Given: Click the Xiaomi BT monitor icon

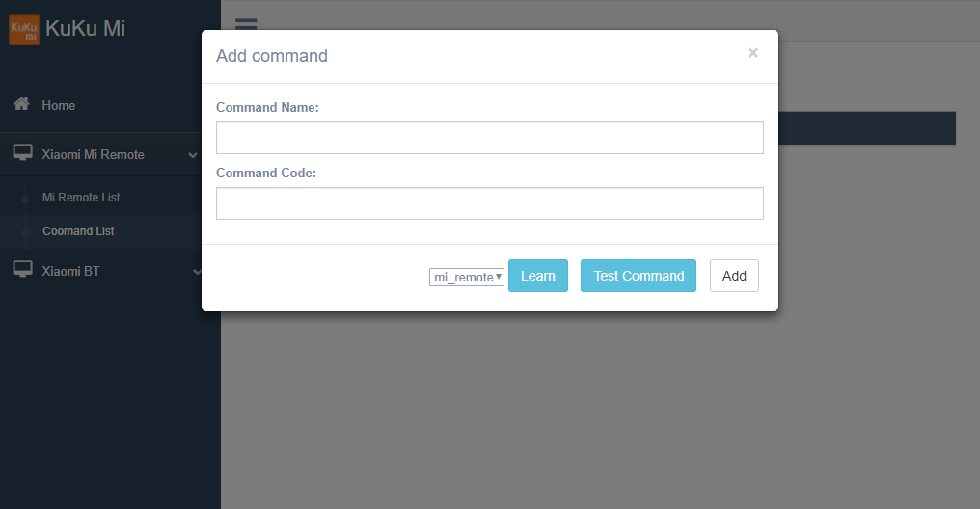Looking at the screenshot, I should click(x=22, y=270).
